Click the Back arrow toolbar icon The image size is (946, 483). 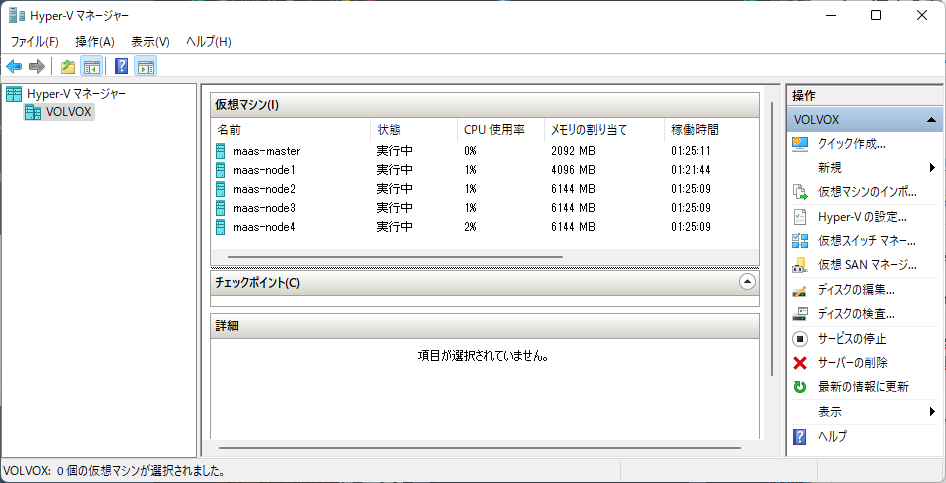(14, 66)
